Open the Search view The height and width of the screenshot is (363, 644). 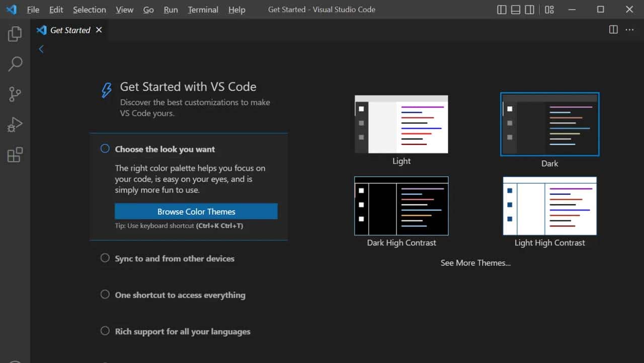click(15, 64)
